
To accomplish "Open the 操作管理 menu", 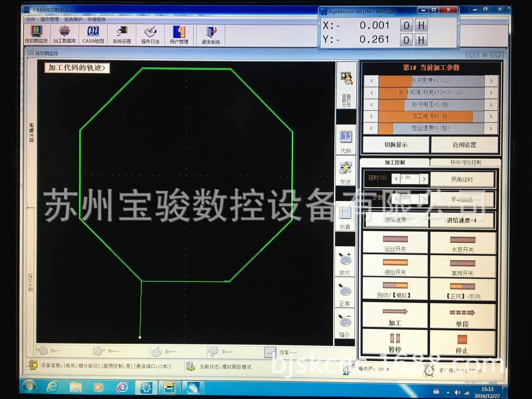I will [49, 19].
